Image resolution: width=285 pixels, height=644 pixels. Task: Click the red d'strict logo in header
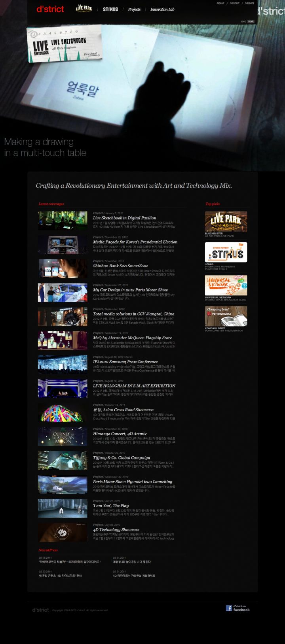[50, 9]
